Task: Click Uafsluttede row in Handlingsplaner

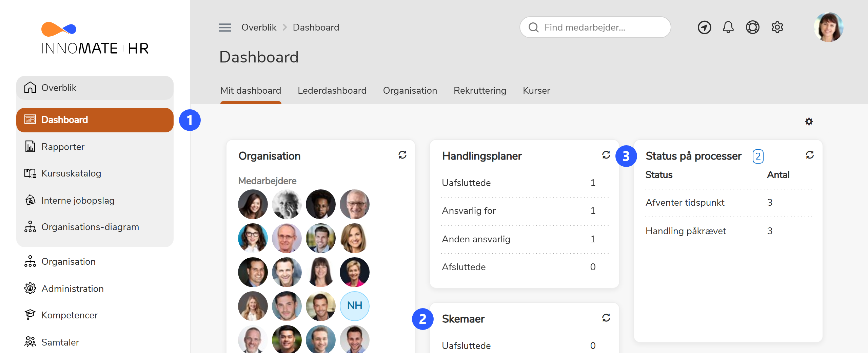Action: tap(524, 183)
